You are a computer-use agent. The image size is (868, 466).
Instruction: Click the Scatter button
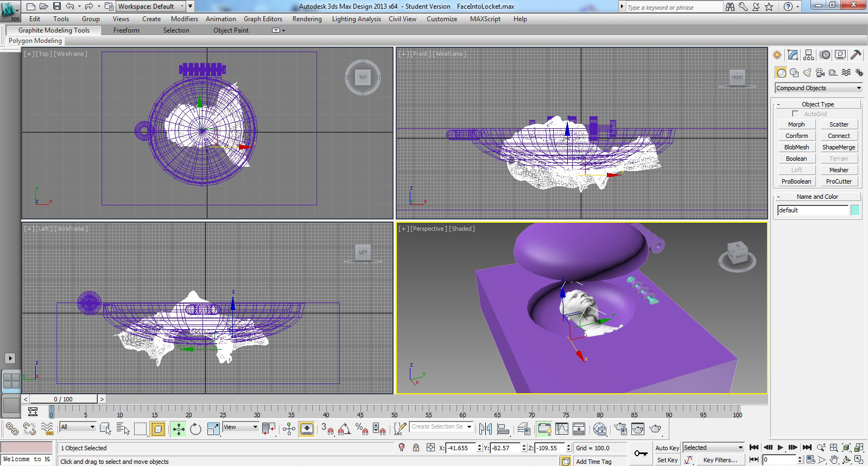coord(839,124)
